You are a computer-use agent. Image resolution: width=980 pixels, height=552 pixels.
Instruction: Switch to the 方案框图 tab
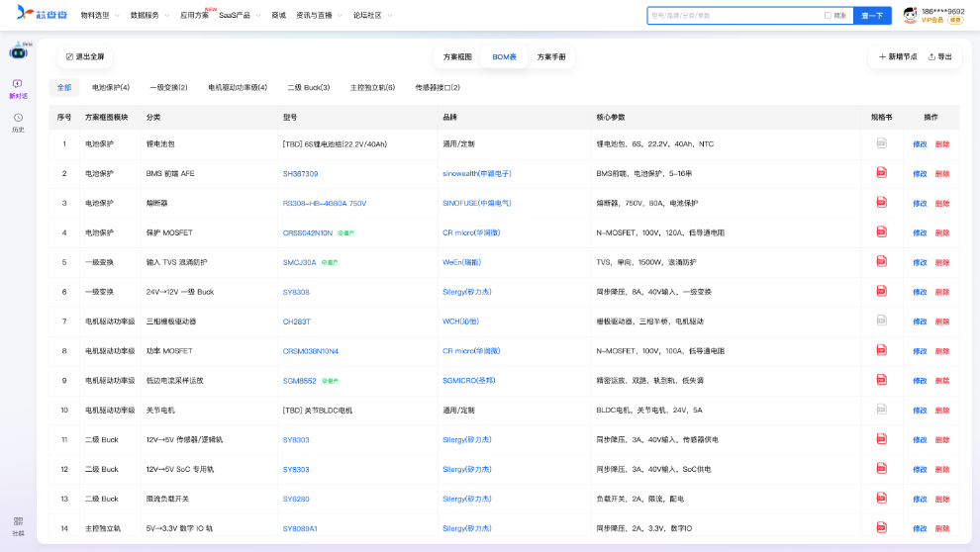pos(457,56)
